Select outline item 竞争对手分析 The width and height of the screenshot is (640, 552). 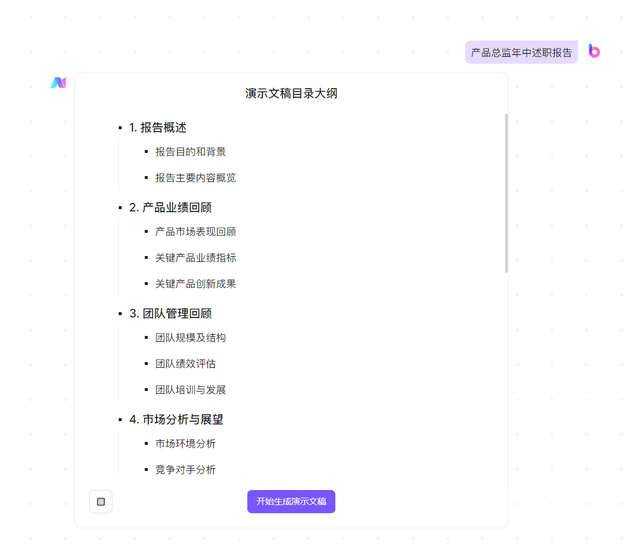[x=185, y=470]
